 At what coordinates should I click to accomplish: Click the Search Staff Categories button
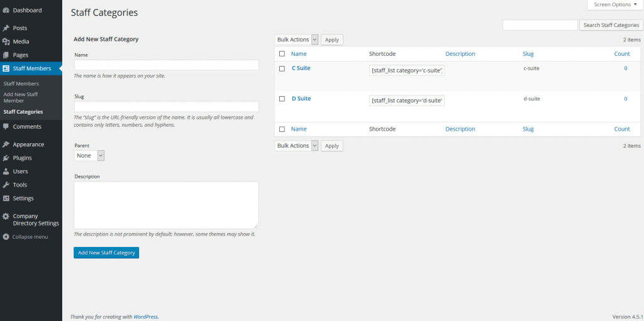pyautogui.click(x=611, y=25)
